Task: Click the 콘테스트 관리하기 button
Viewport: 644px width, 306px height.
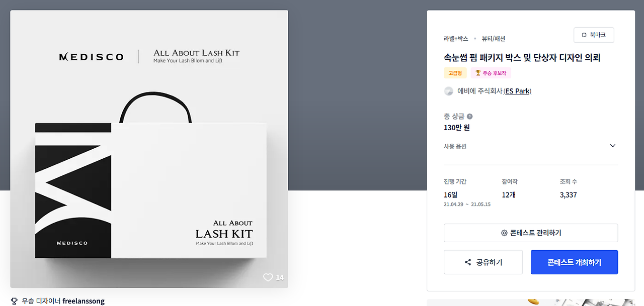Action: tap(531, 233)
